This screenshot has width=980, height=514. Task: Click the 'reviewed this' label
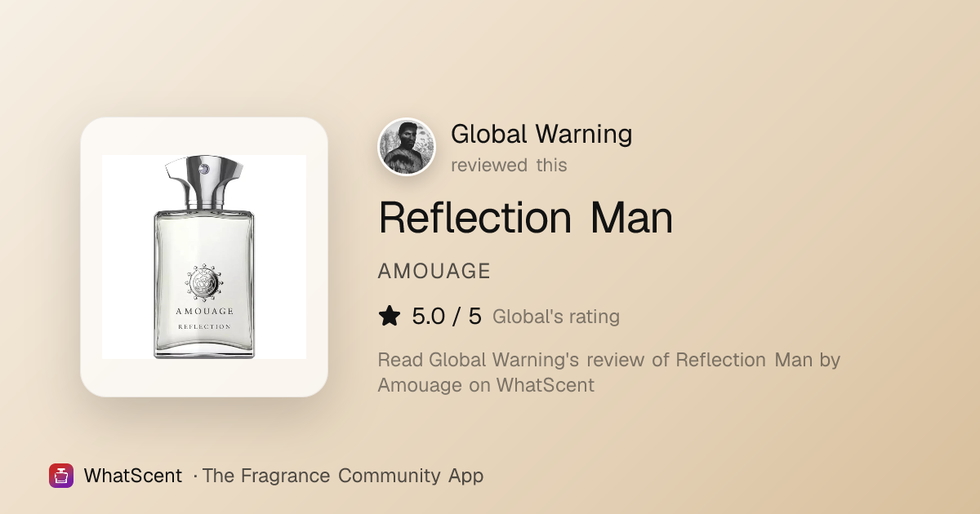[x=509, y=165]
